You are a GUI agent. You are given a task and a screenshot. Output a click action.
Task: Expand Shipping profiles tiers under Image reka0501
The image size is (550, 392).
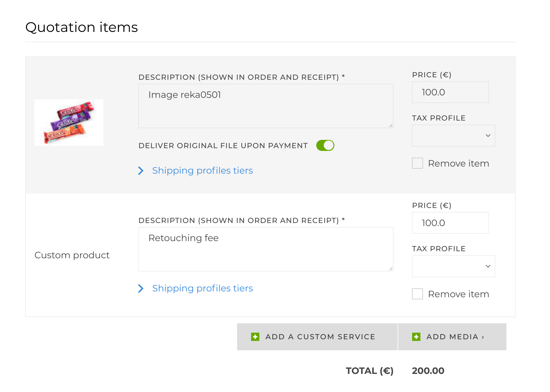(x=202, y=171)
